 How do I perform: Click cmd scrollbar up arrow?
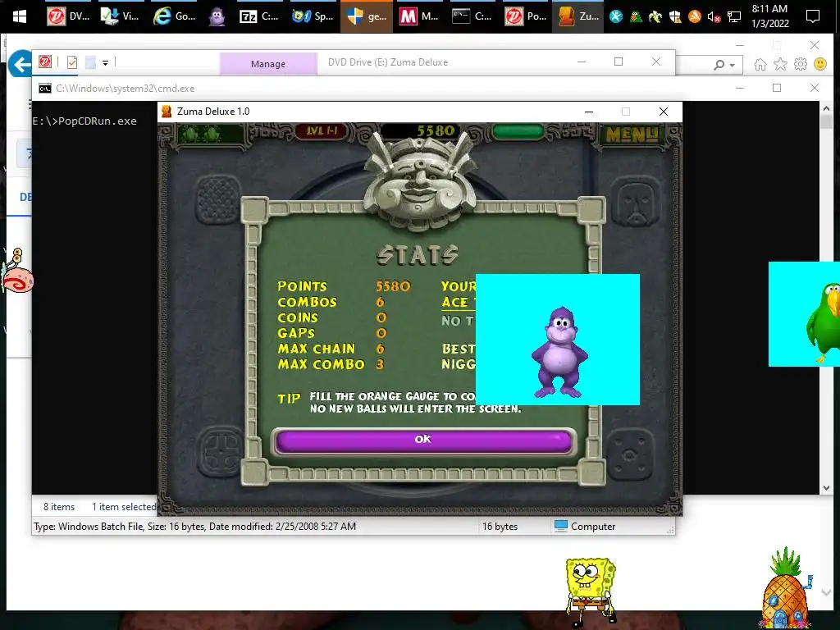coord(826,109)
